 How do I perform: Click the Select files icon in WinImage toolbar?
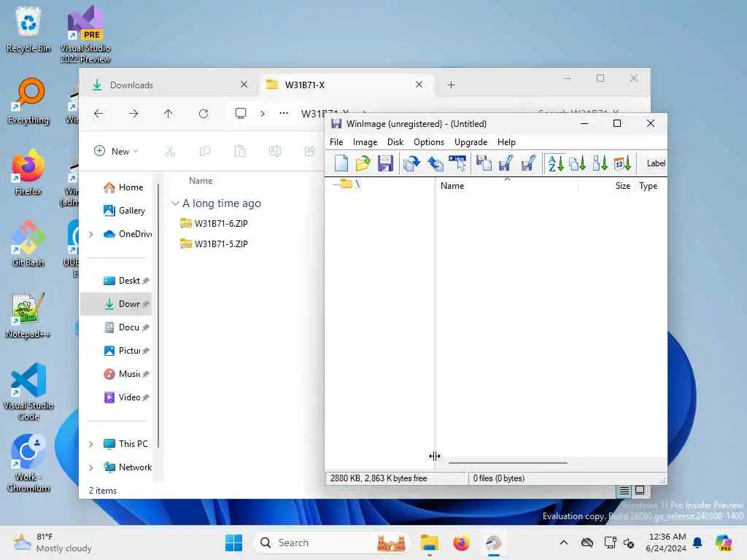coord(458,163)
